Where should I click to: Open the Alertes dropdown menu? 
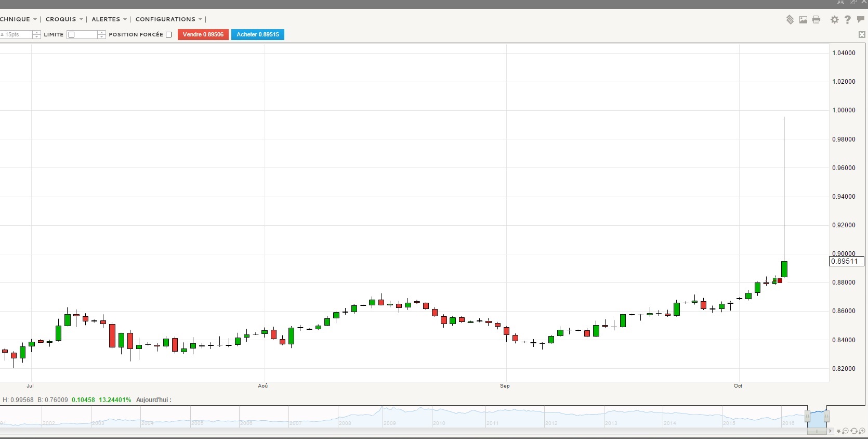click(109, 19)
